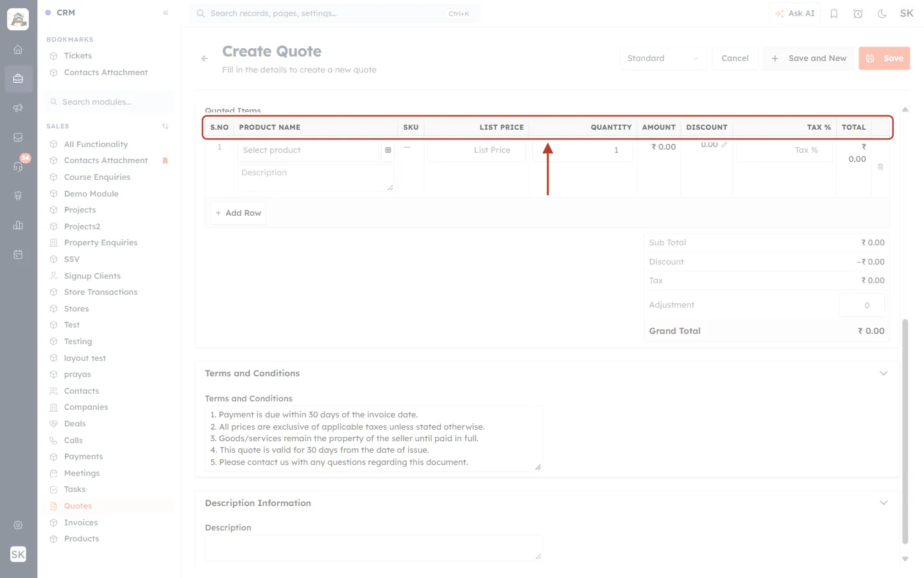Open the megaphone marketing icon

[18, 108]
